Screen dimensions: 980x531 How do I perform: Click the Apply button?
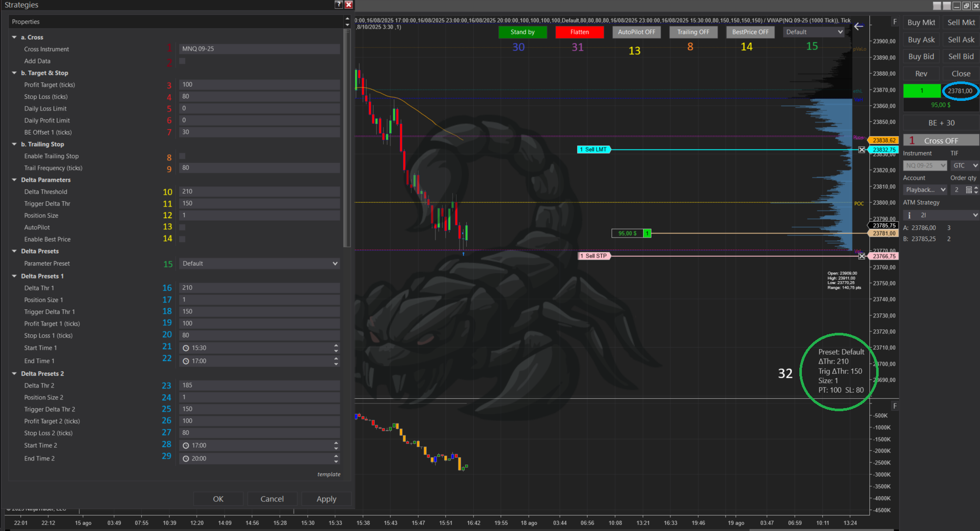click(326, 499)
